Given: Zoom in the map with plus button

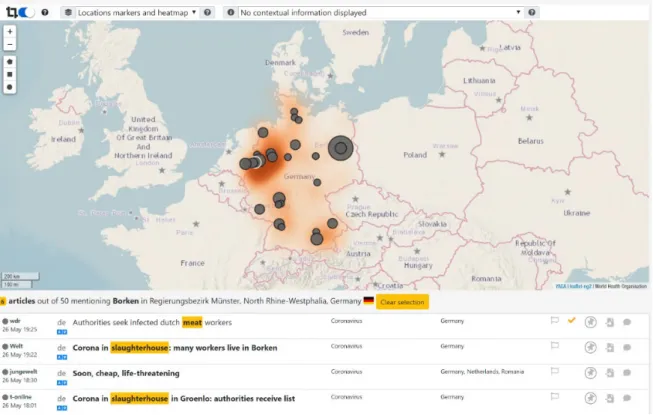Looking at the screenshot, I should click(x=10, y=31).
